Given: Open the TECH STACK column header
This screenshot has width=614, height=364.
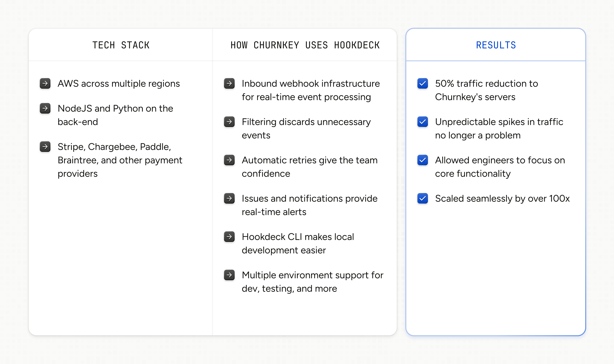Looking at the screenshot, I should click(121, 45).
